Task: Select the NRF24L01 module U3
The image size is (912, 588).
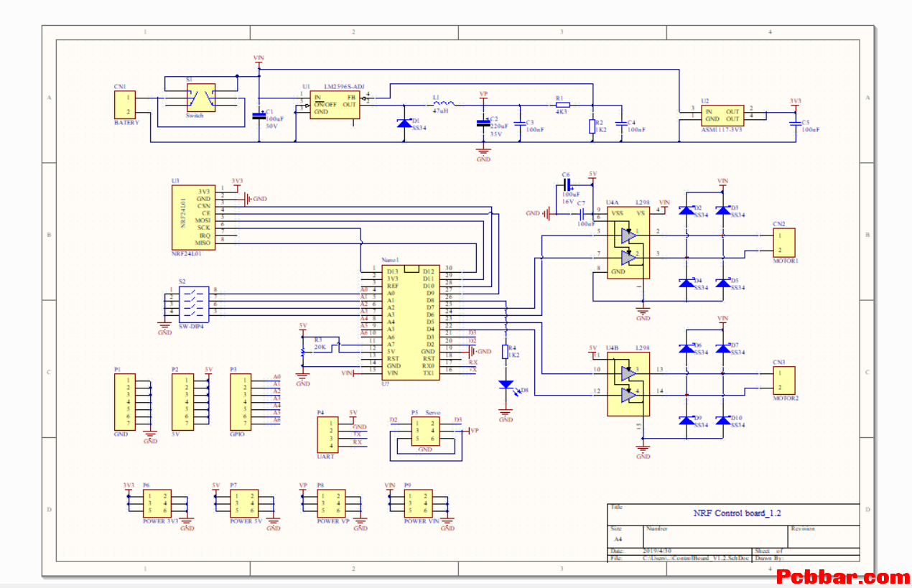Action: [x=194, y=217]
